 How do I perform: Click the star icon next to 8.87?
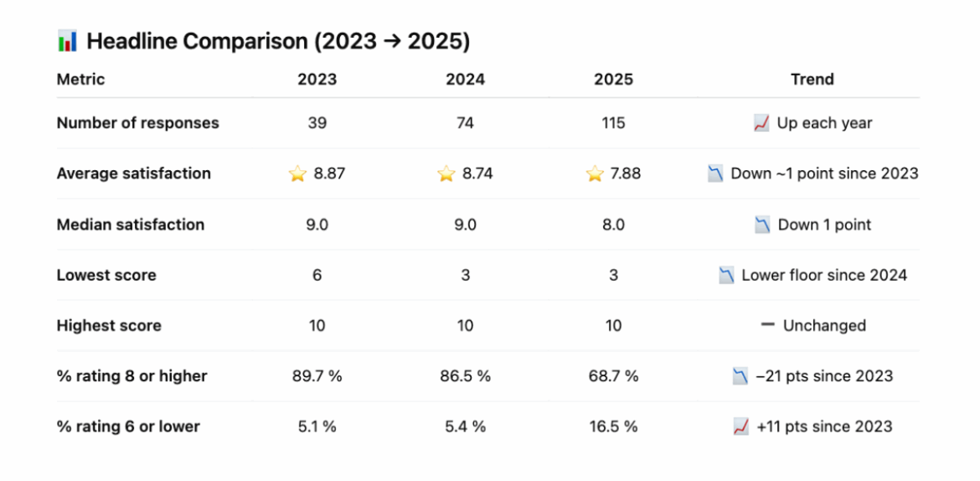pyautogui.click(x=297, y=174)
